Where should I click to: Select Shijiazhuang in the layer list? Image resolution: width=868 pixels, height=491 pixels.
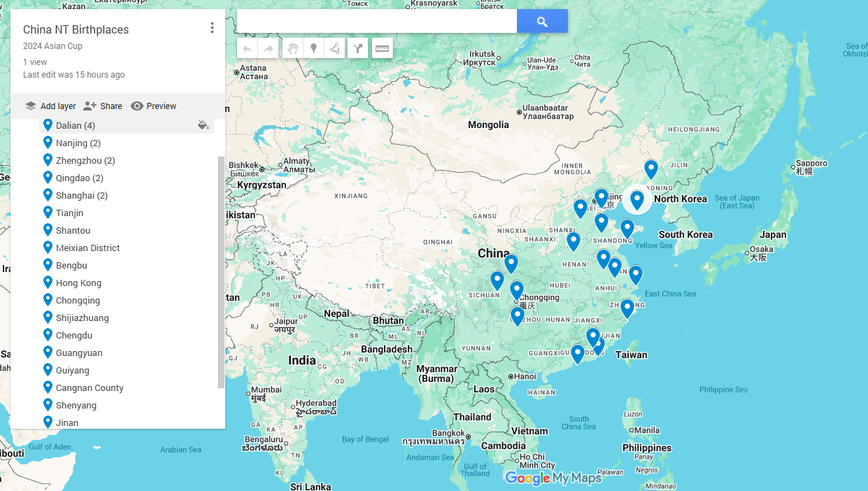click(83, 318)
